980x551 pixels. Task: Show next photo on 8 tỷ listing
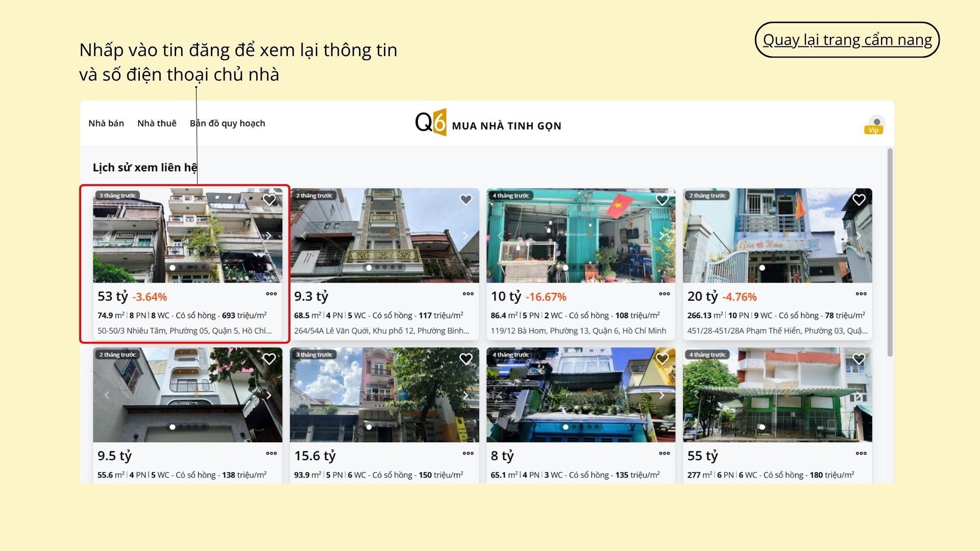[661, 395]
